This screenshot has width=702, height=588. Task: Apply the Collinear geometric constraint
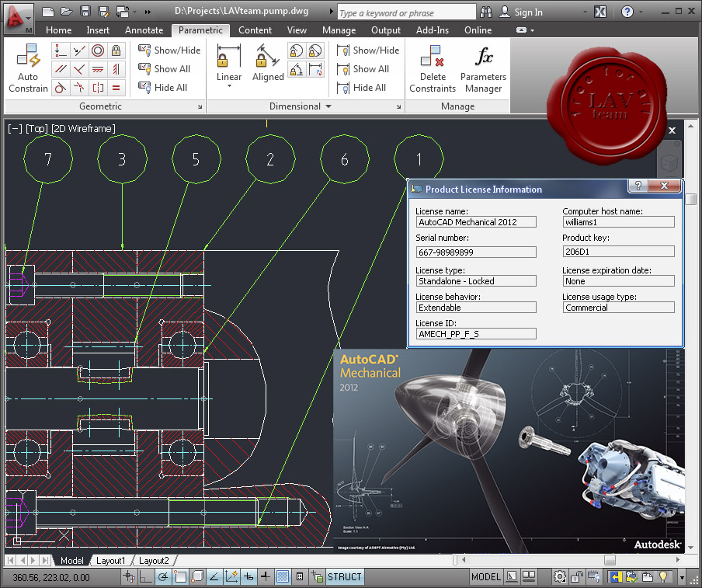click(79, 50)
